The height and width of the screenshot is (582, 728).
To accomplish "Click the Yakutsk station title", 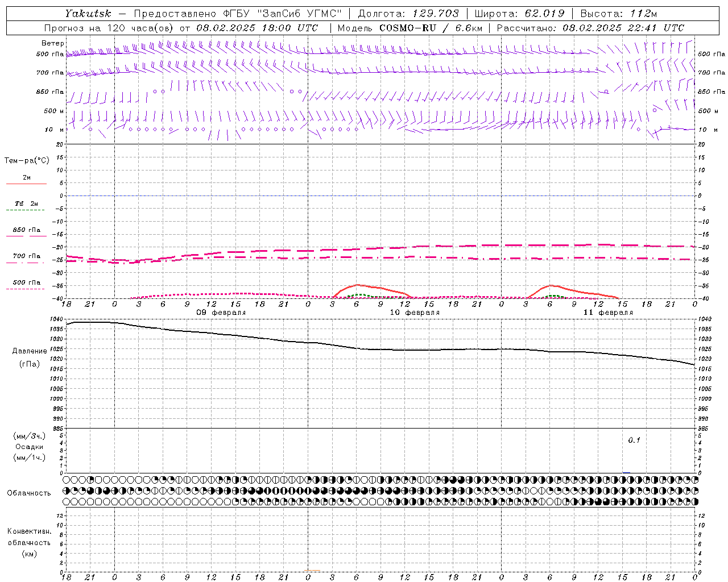I will pos(88,14).
